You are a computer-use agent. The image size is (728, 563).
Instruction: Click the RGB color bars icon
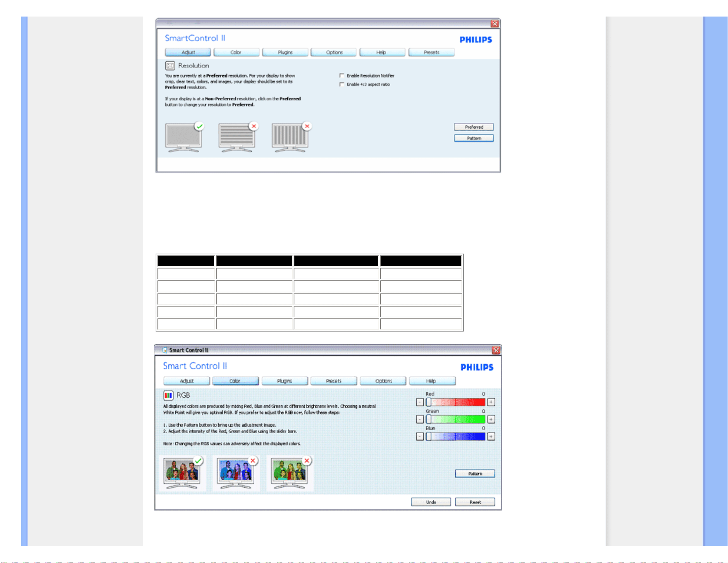pyautogui.click(x=168, y=395)
